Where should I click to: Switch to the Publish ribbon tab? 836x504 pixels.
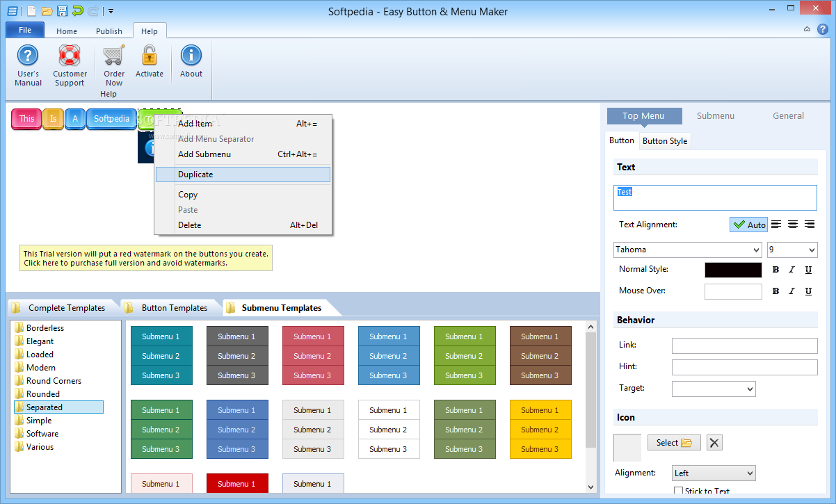[x=109, y=31]
